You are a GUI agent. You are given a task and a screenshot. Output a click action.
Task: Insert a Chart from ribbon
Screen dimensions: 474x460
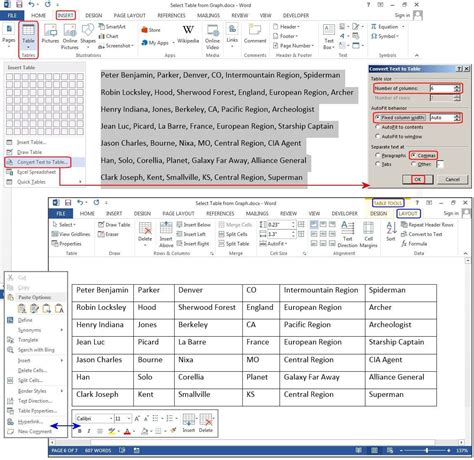[108, 36]
